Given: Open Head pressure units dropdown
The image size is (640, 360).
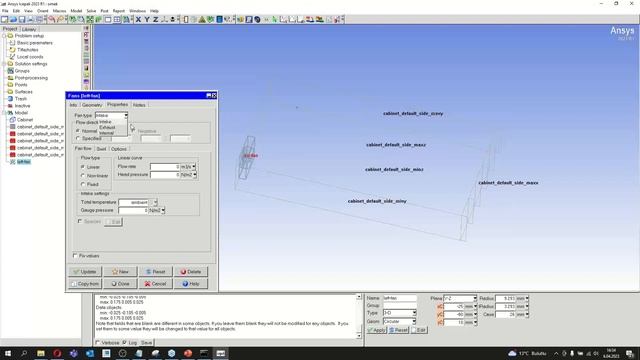Looking at the screenshot, I should (195, 175).
